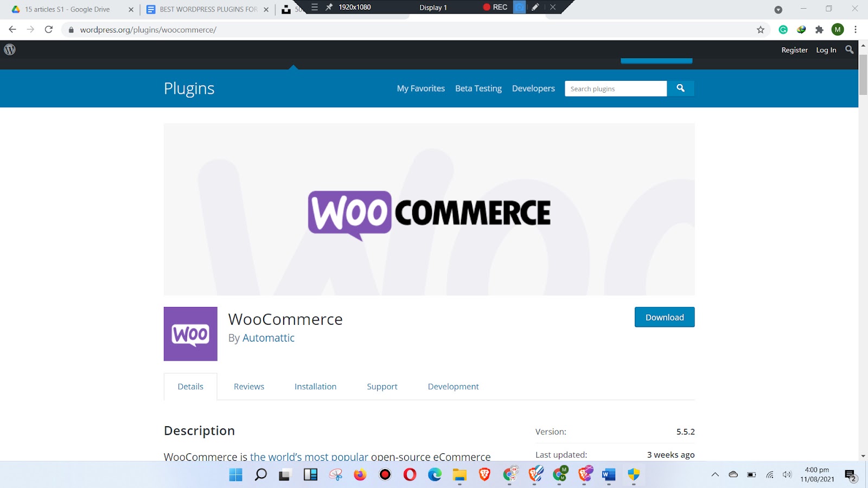Switch to the Installation tab
Screen dimensions: 868x488
(x=315, y=387)
